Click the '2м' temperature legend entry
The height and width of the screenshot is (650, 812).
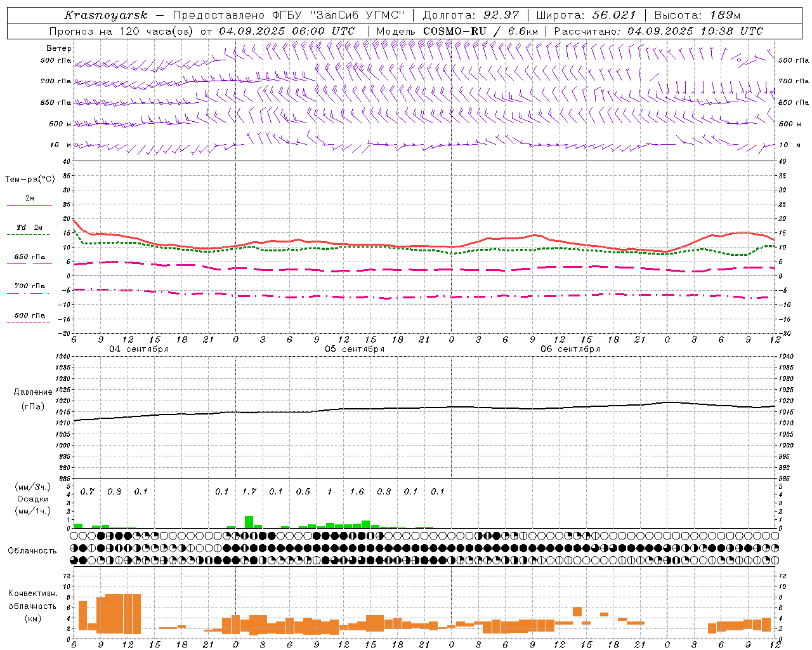tap(30, 198)
